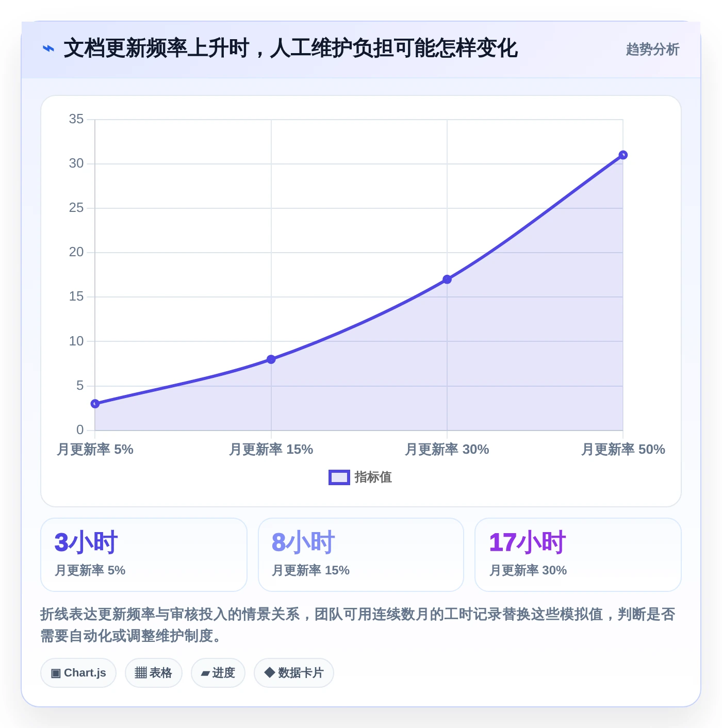Click the grid icon in 表格 chip
Screen dimensions: 722x728
[141, 673]
